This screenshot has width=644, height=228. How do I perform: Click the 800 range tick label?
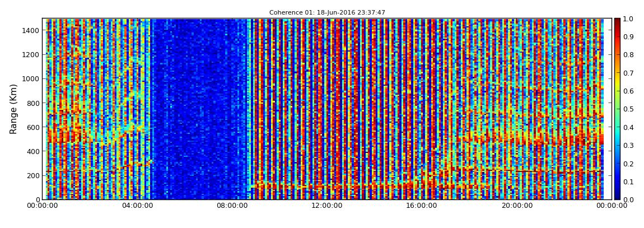tap(33, 103)
